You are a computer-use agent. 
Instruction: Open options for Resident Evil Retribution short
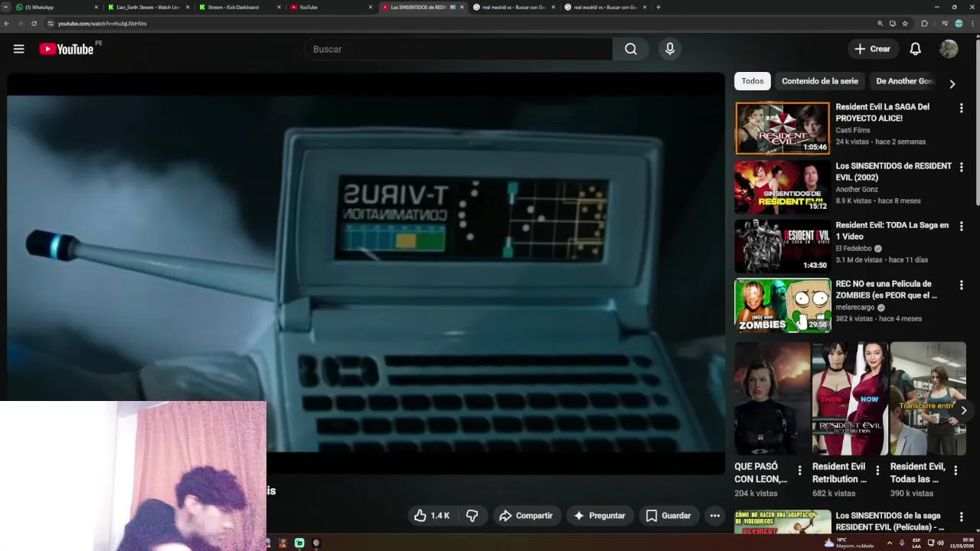tap(877, 470)
